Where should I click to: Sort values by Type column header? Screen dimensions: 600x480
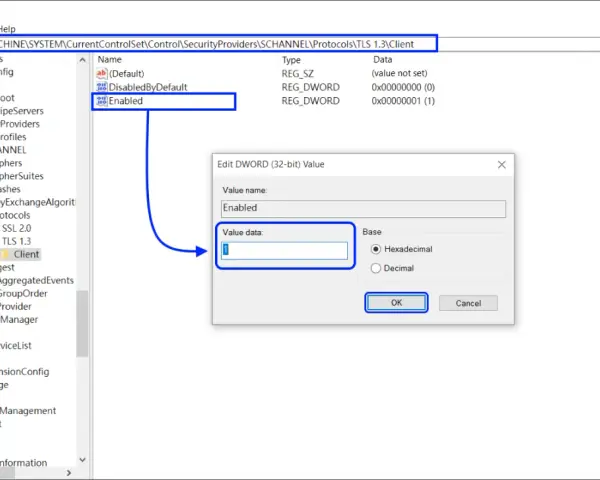291,60
